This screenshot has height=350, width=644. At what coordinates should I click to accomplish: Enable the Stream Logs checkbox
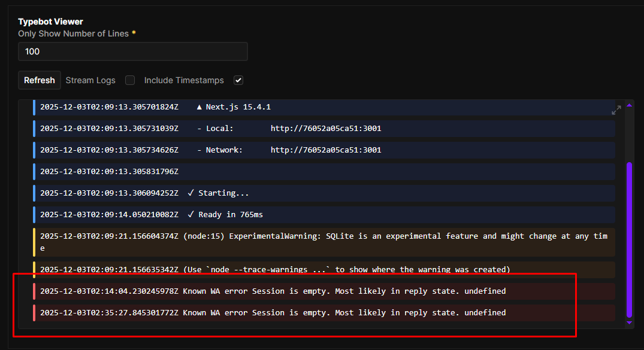(130, 80)
